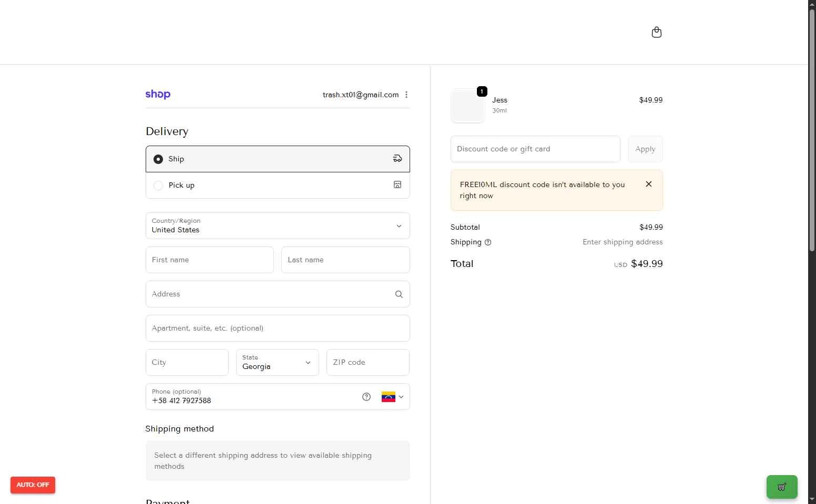Click the Total amount $49.99 with USD
Viewport: 816px width, 504px height.
(x=638, y=264)
